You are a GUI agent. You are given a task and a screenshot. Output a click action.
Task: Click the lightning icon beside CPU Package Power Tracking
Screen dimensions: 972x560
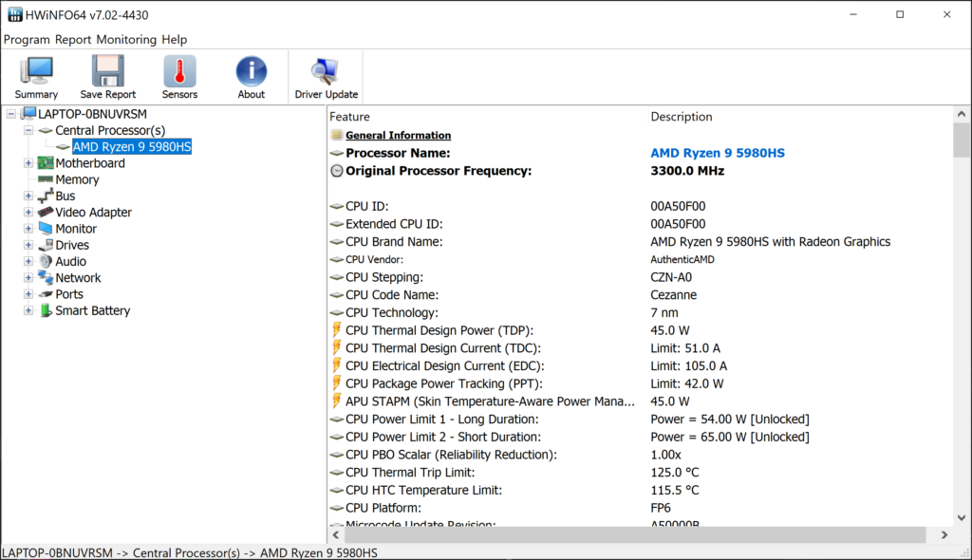[337, 383]
